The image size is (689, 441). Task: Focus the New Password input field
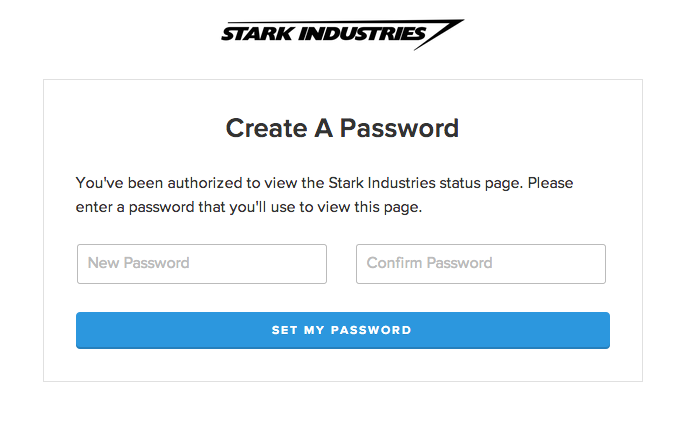click(x=202, y=264)
